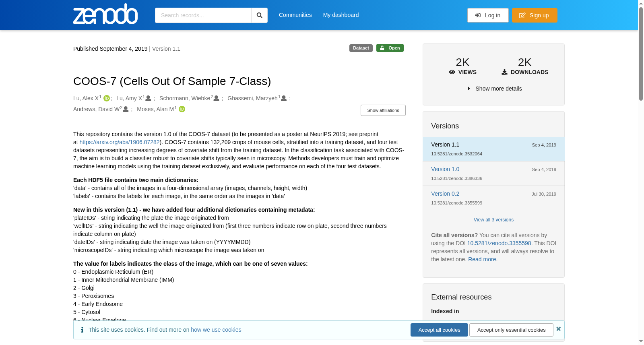Click the Zenodo logo

[105, 14]
